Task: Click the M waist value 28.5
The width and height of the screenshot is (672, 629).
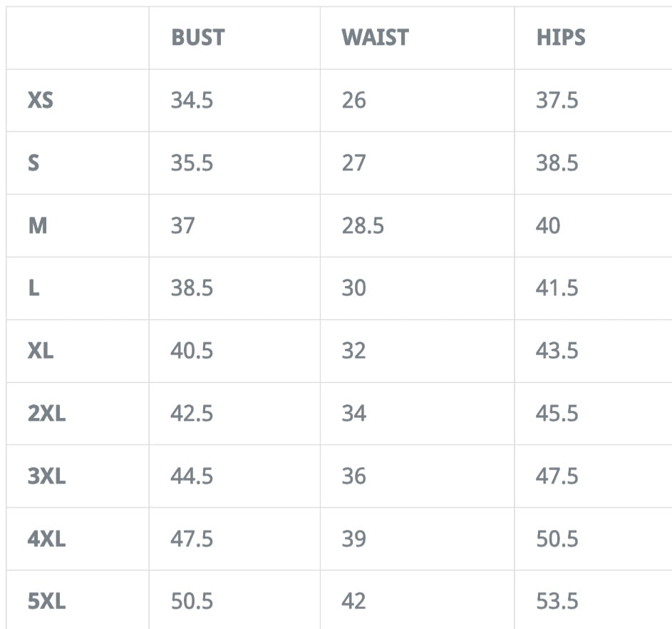Action: (362, 226)
